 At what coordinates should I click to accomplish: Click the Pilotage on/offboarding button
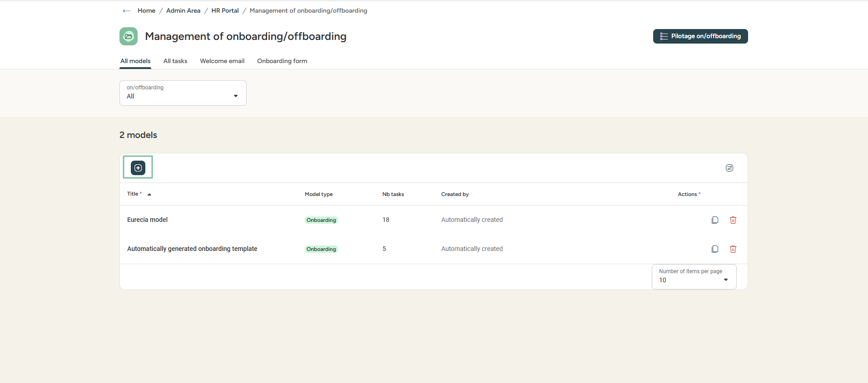click(700, 36)
